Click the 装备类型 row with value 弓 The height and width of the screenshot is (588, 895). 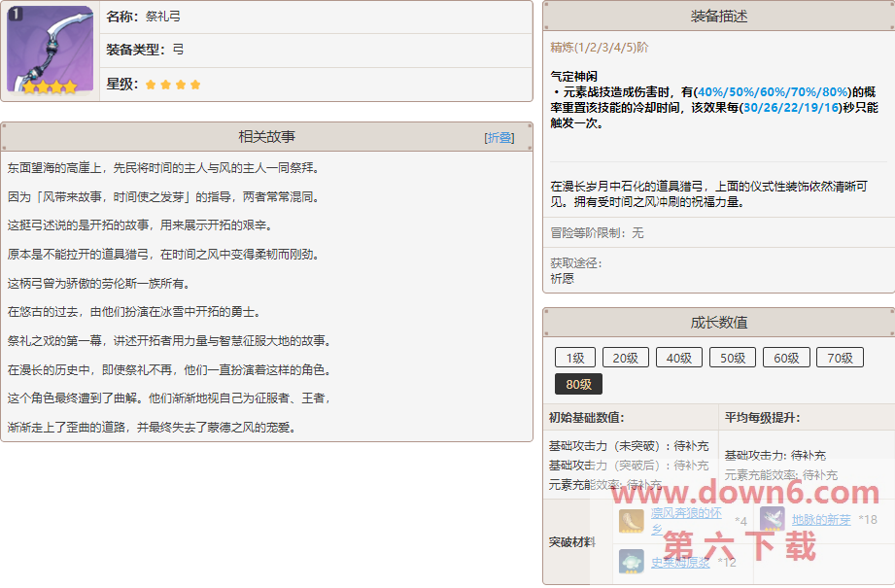tap(316, 51)
